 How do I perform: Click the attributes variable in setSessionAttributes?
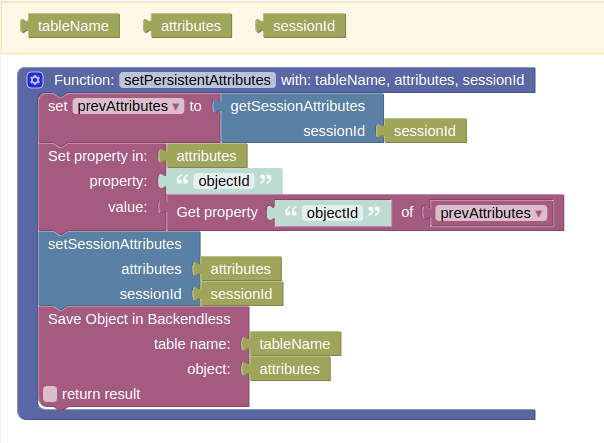(x=237, y=269)
